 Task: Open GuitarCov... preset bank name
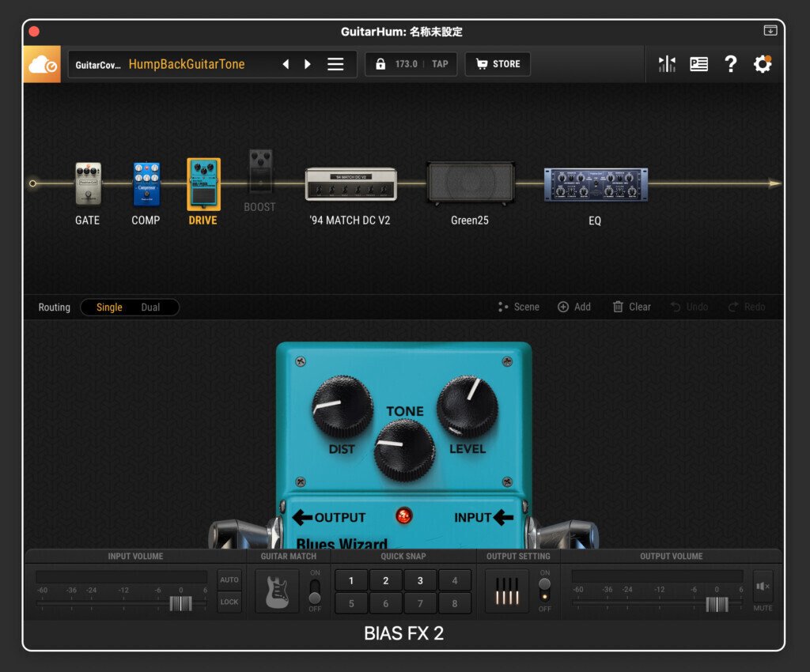[x=98, y=65]
